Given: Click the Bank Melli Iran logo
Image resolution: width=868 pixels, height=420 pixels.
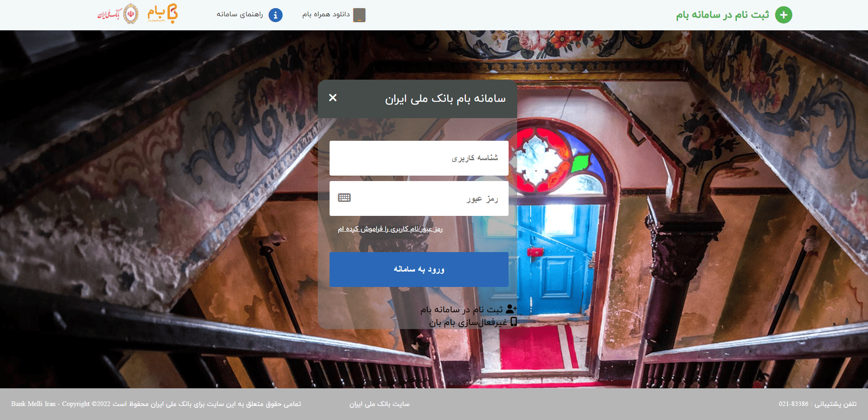Looking at the screenshot, I should pyautogui.click(x=118, y=14).
